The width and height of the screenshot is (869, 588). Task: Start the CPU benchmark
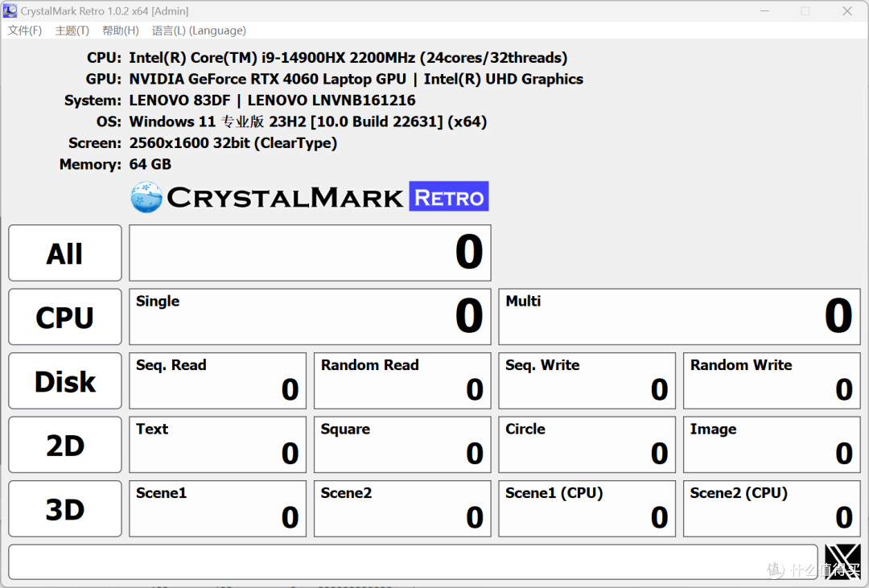[x=65, y=317]
